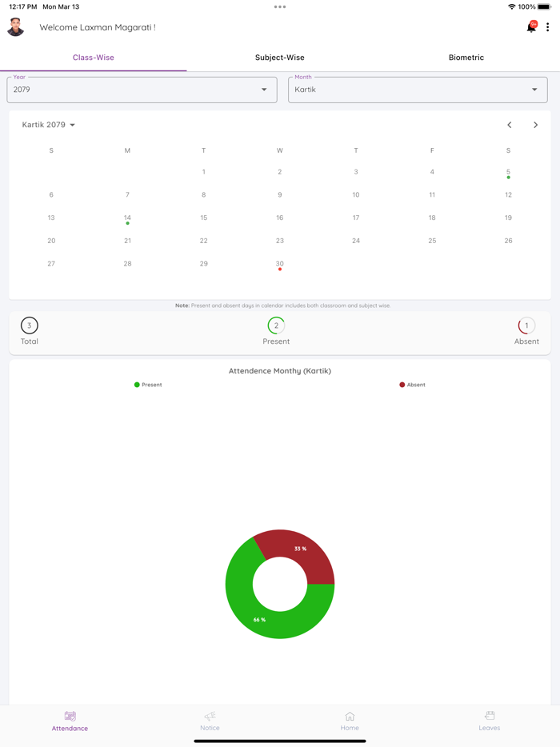Open the three-dot overflow menu

[548, 27]
